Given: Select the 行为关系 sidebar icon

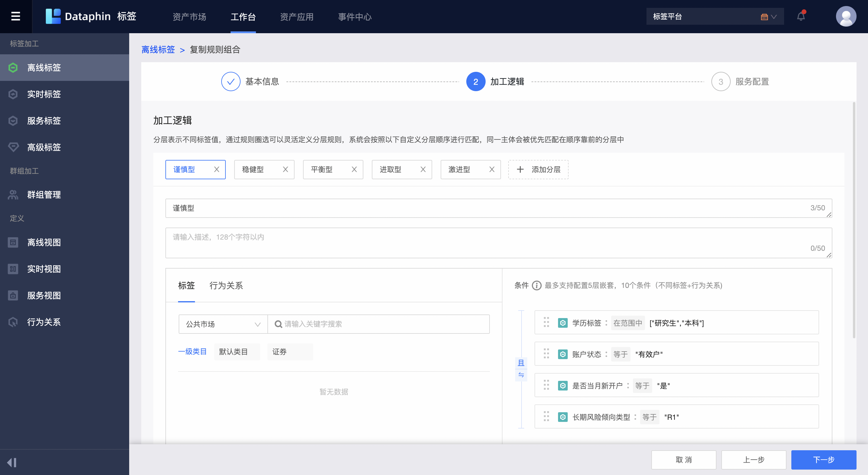Looking at the screenshot, I should [x=12, y=322].
